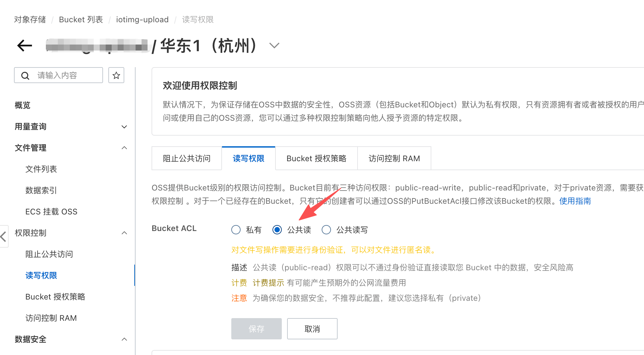Open the 使用指南 link
This screenshot has height=355, width=644.
(575, 201)
